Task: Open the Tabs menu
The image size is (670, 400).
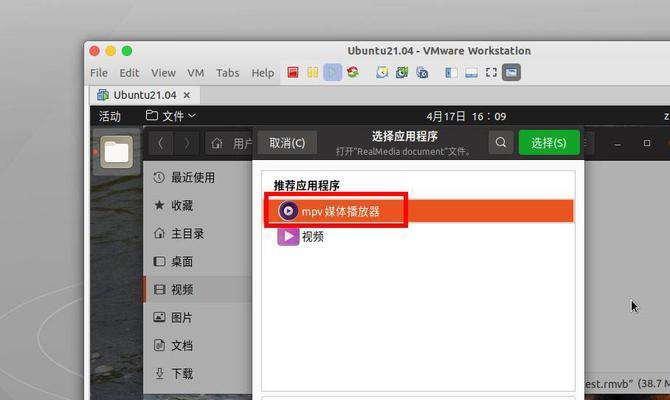Action: 227,73
